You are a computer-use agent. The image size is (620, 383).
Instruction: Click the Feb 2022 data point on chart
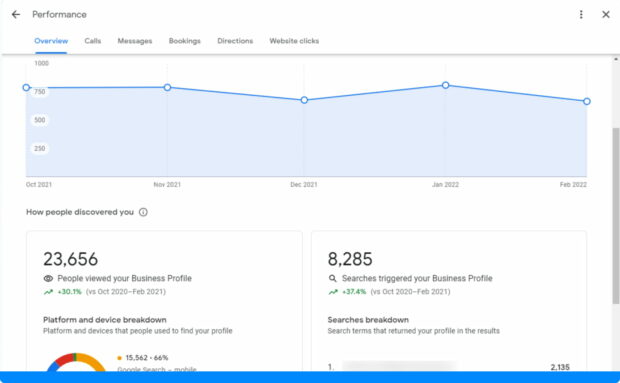coord(587,102)
